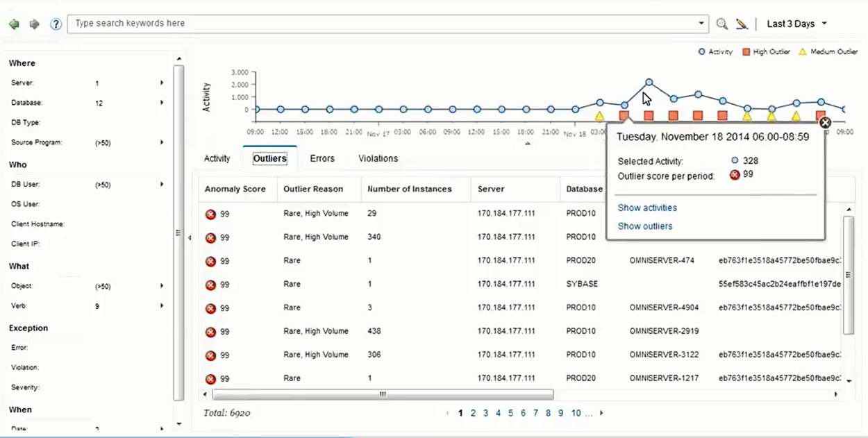The width and height of the screenshot is (868, 438).
Task: Click the Show activities link
Action: (647, 208)
